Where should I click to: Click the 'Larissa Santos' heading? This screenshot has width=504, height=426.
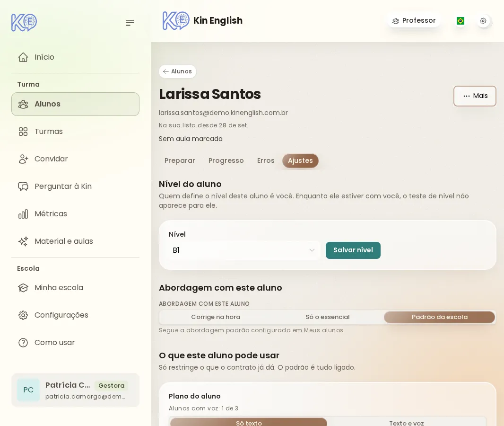209,94
